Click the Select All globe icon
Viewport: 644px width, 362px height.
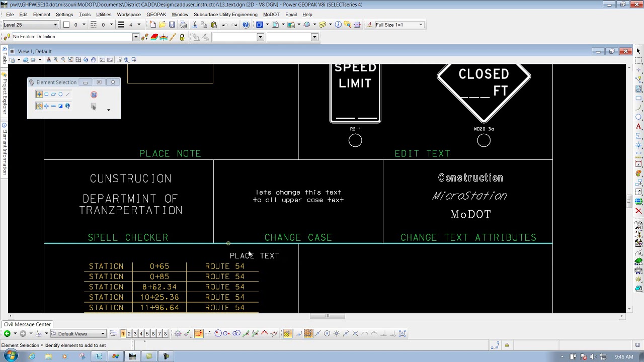pyautogui.click(x=67, y=106)
